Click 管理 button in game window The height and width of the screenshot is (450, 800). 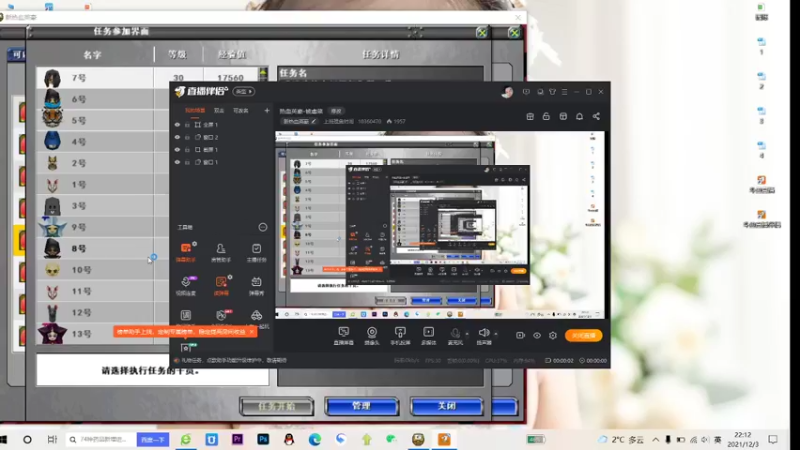(361, 406)
